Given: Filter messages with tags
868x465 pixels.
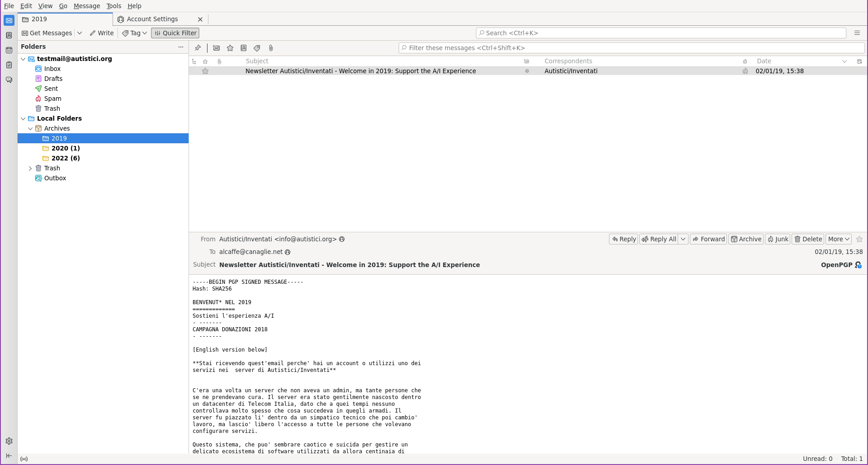Looking at the screenshot, I should pyautogui.click(x=257, y=48).
